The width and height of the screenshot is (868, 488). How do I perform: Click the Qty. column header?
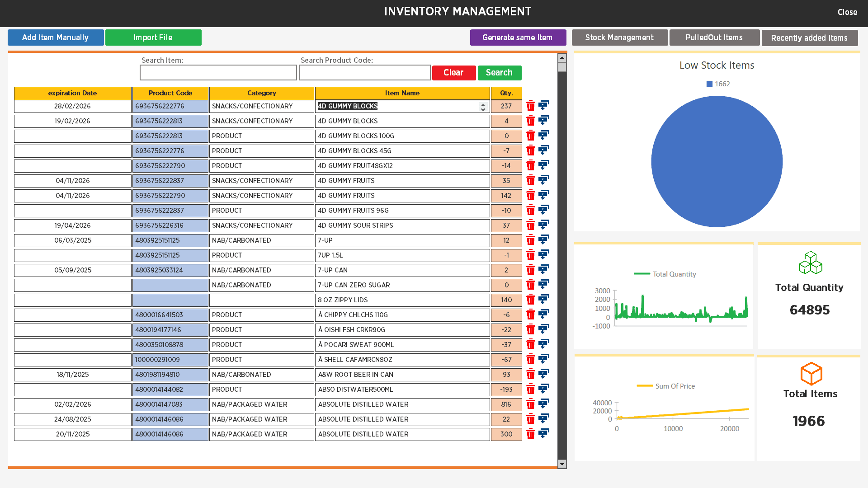pyautogui.click(x=506, y=93)
